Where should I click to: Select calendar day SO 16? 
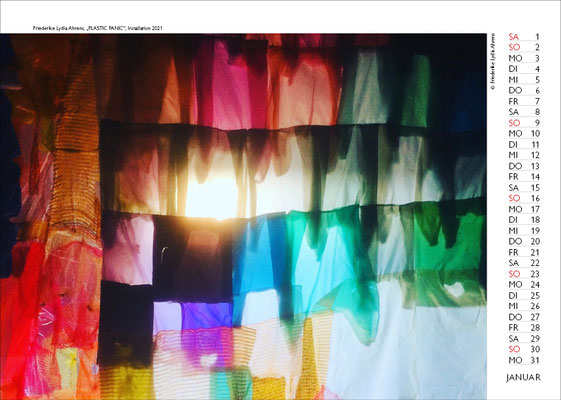[524, 199]
